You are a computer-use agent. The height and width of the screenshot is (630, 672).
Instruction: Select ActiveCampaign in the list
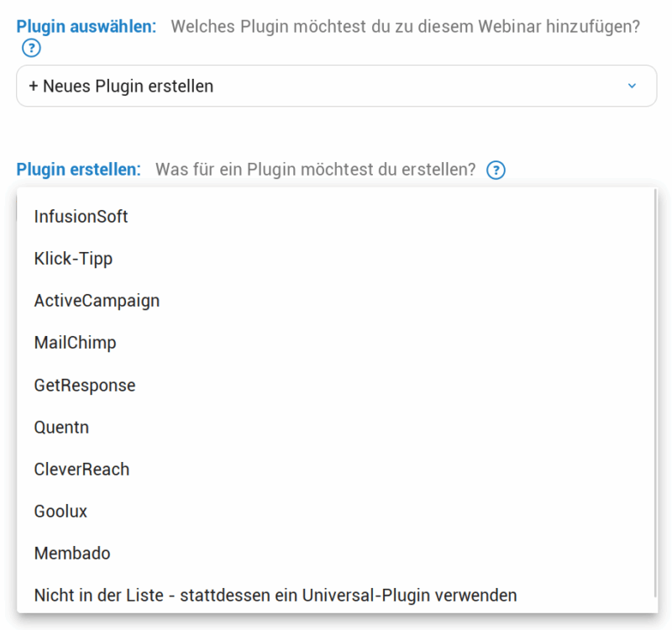coord(97,301)
